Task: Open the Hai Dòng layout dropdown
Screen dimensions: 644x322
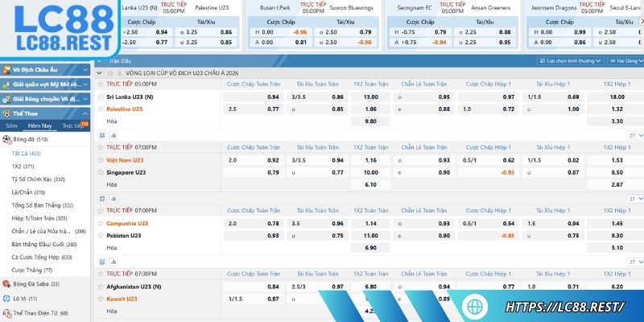Action: pyautogui.click(x=625, y=60)
